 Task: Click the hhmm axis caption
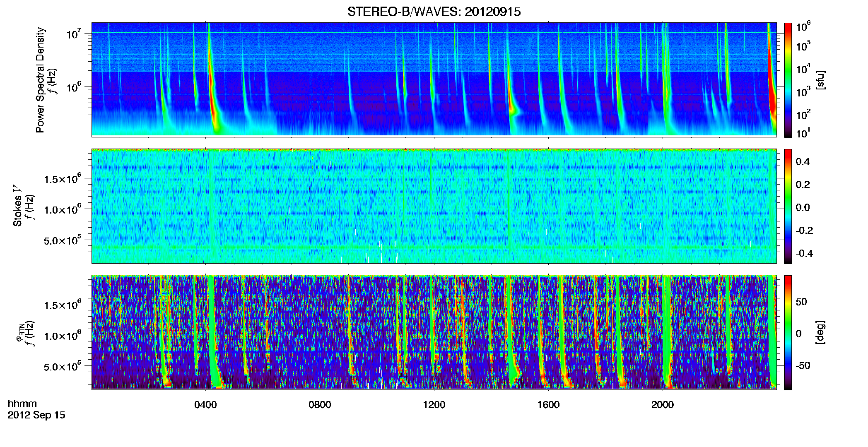pos(22,404)
